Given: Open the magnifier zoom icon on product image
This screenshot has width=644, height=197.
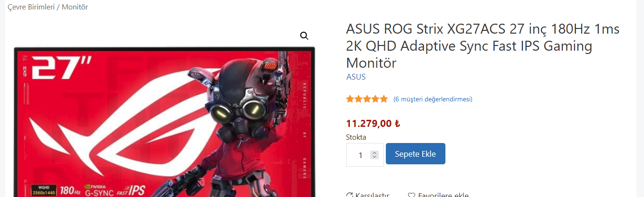Looking at the screenshot, I should [304, 36].
